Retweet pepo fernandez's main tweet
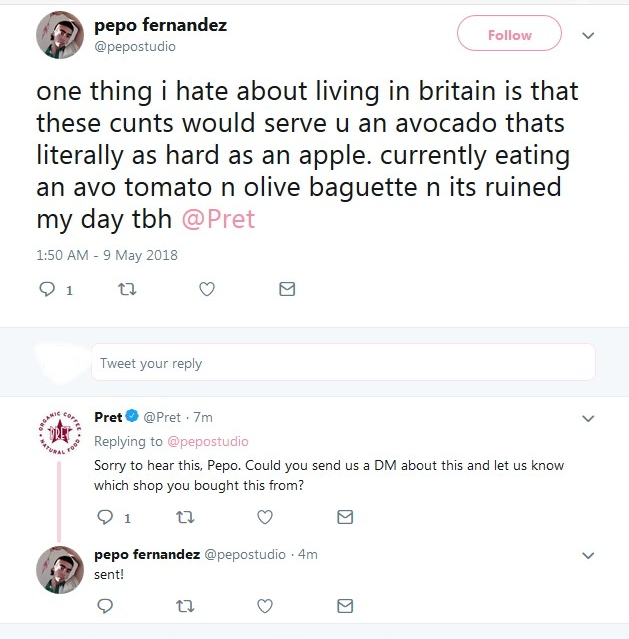This screenshot has width=629, height=639. [x=127, y=290]
